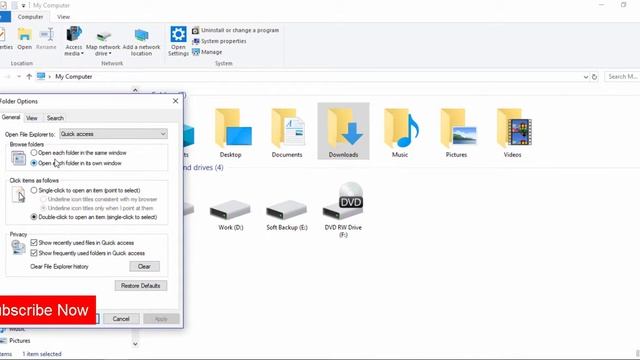The height and width of the screenshot is (360, 640).
Task: Close the Folder Options dialog
Action: [x=176, y=101]
